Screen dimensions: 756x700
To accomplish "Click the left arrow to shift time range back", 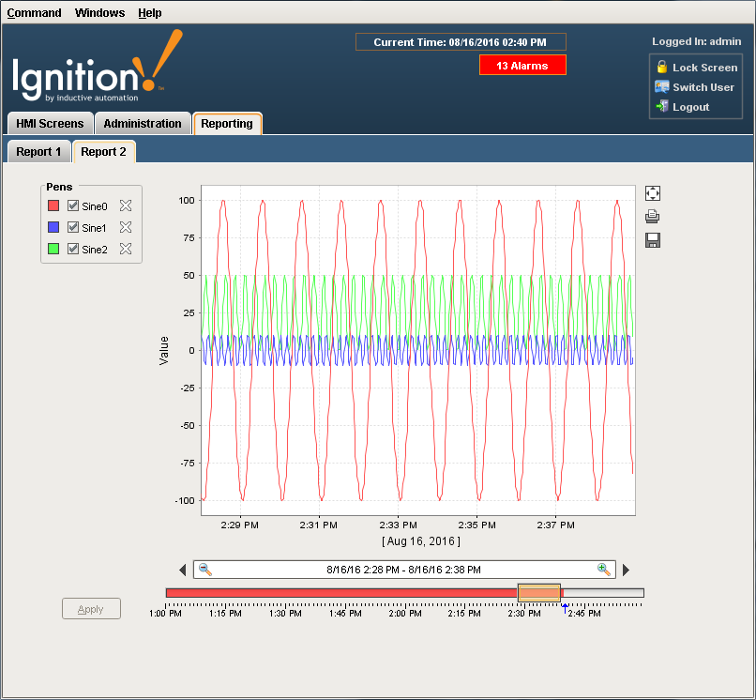I will pyautogui.click(x=183, y=569).
